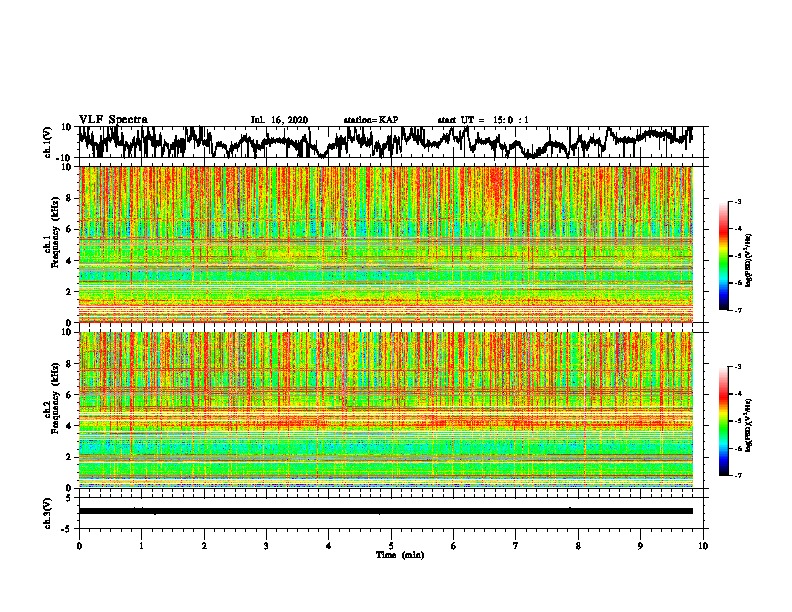Image resolution: width=792 pixels, height=612 pixels.
Task: Click the time axis tick label "7"
Action: pyautogui.click(x=516, y=546)
